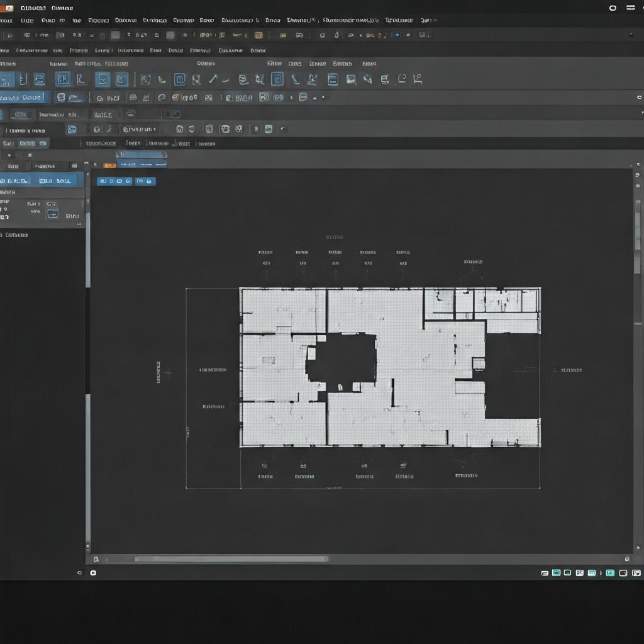Open the Rotate tool on the toolbar
The image size is (644, 644).
[146, 79]
